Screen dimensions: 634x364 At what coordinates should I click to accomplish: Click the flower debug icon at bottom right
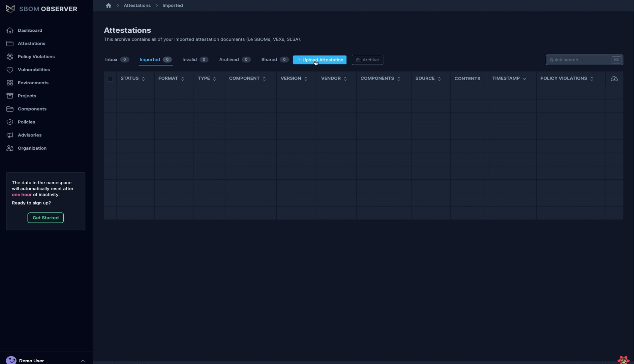coord(623,360)
